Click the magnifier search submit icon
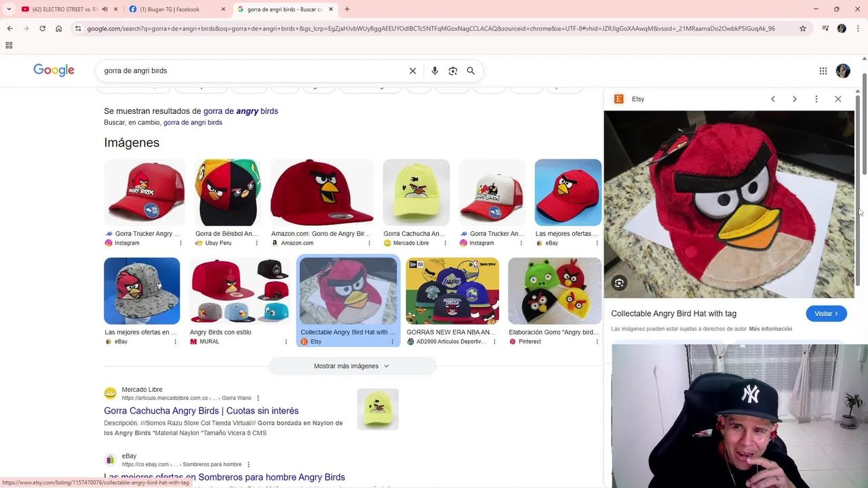The image size is (868, 488). point(471,70)
